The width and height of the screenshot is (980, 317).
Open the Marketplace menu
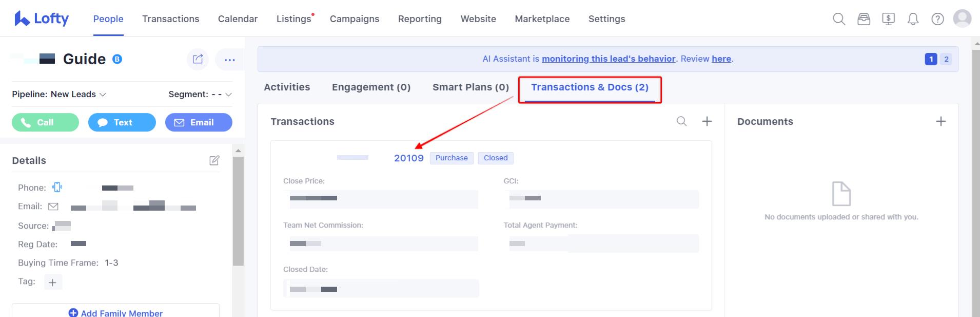coord(542,19)
